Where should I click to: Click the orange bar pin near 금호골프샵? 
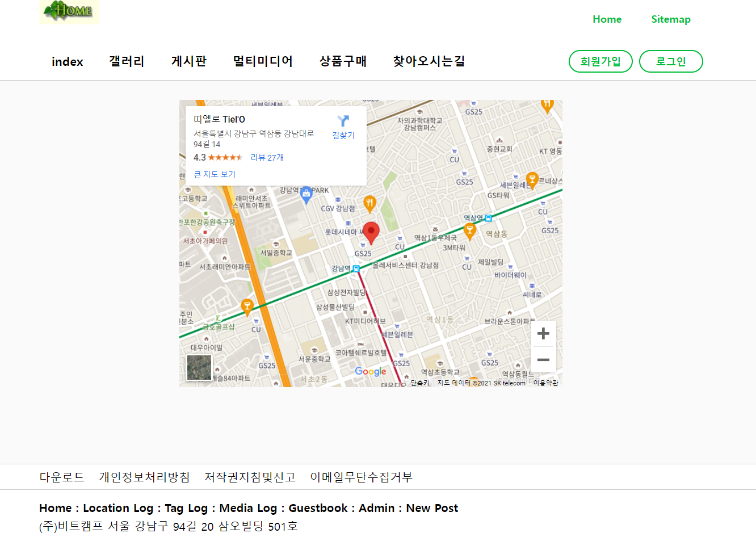pyautogui.click(x=247, y=307)
